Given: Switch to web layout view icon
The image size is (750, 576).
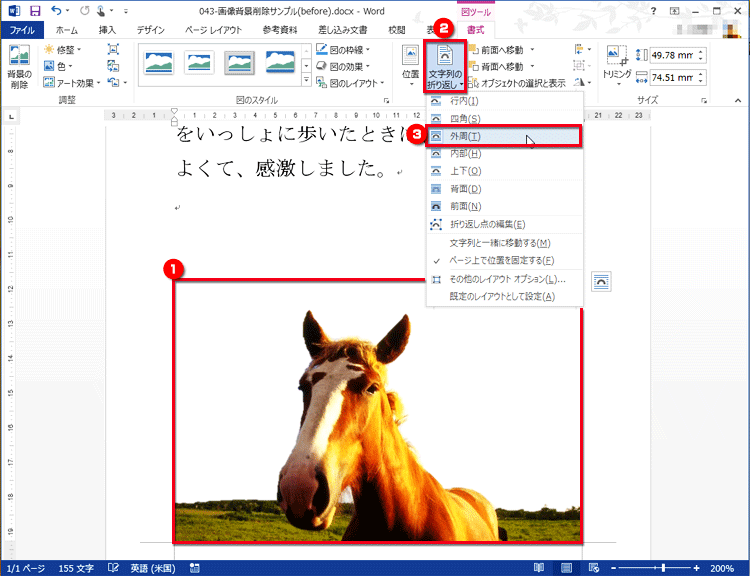Looking at the screenshot, I should point(594,568).
